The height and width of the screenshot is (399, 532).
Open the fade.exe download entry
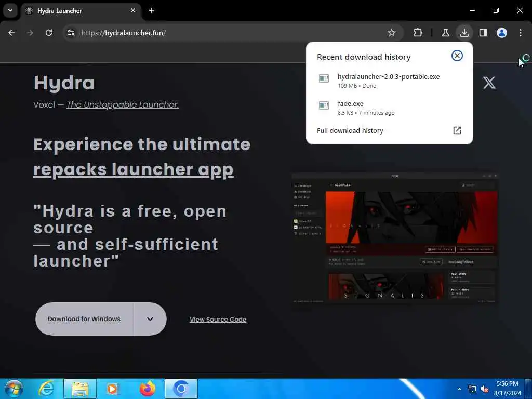click(x=389, y=108)
